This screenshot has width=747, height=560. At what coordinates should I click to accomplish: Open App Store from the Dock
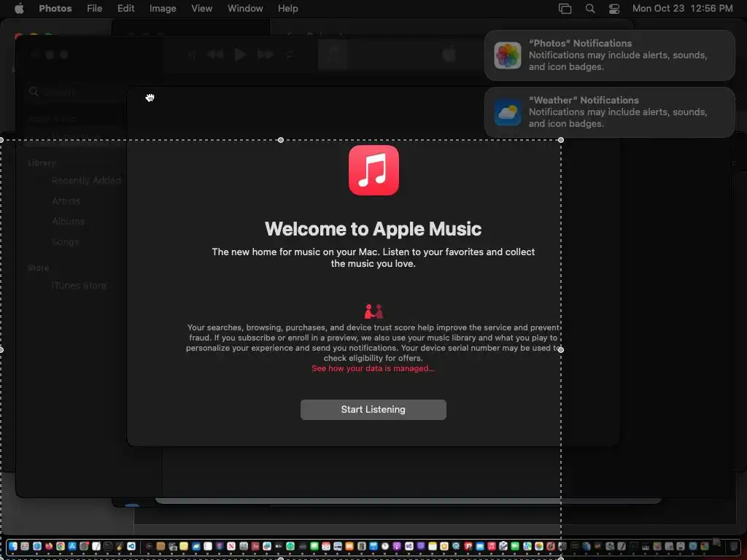tap(72, 546)
